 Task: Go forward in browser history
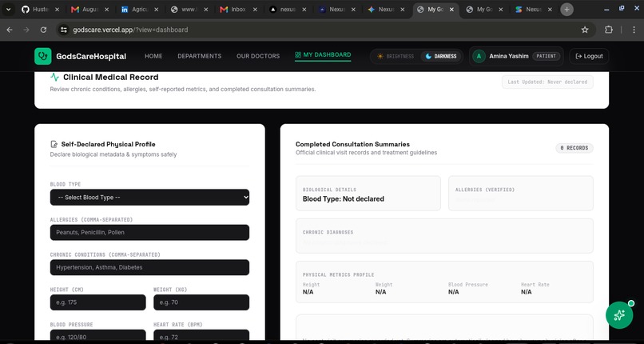coord(26,30)
